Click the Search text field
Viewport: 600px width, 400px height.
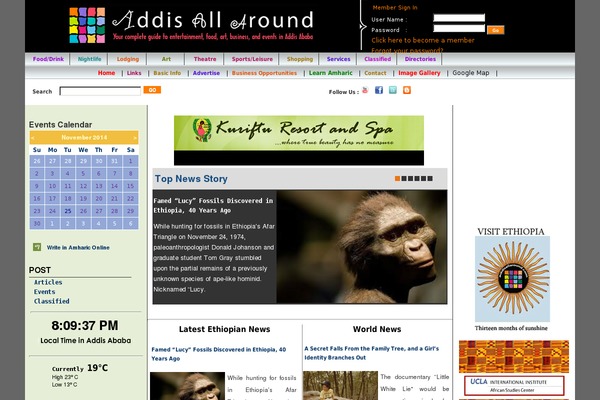point(100,91)
